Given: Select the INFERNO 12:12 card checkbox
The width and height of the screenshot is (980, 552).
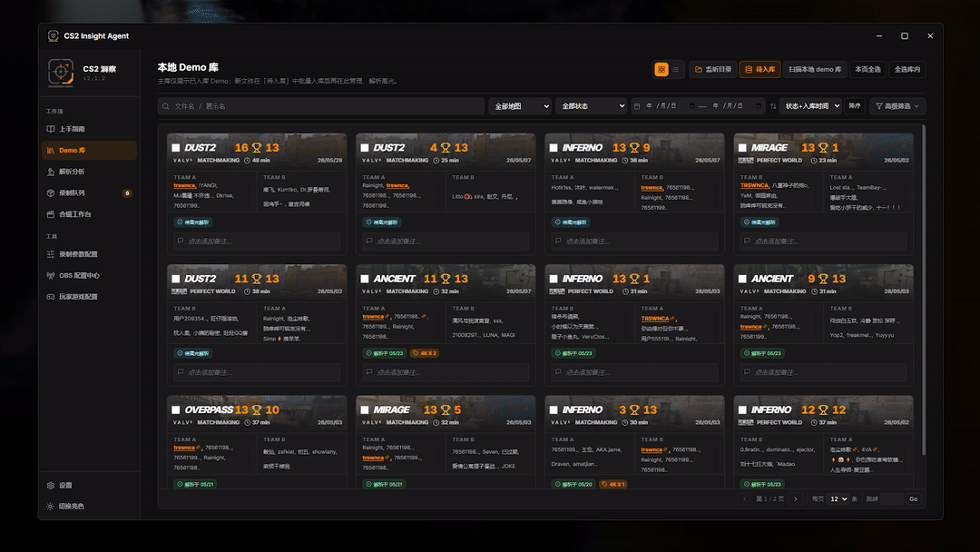Looking at the screenshot, I should tap(742, 410).
